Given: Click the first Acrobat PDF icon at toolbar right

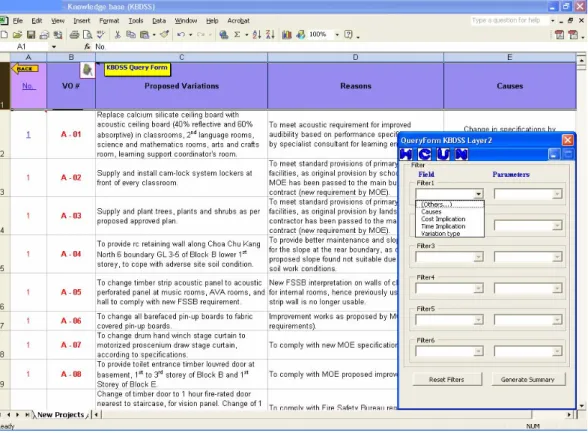Looking at the screenshot, I should 559,35.
